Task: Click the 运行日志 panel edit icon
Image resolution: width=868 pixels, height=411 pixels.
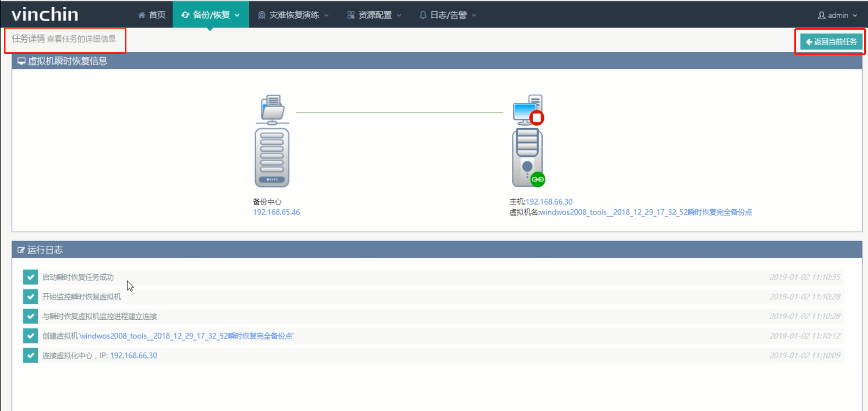Action: coord(21,250)
